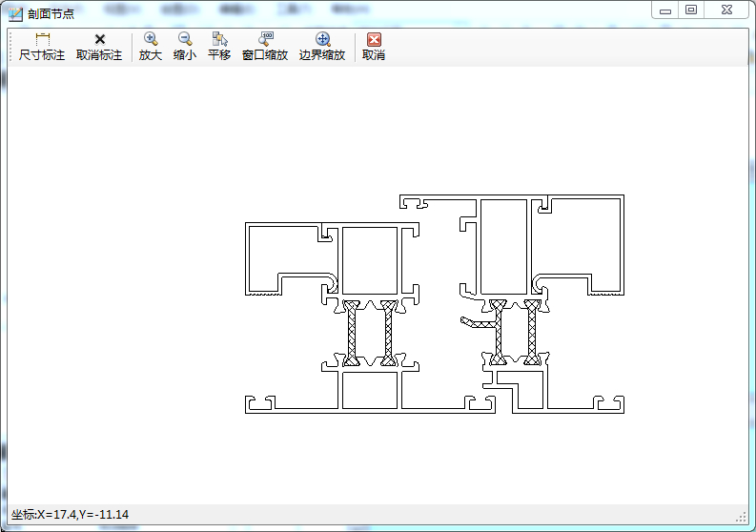Screen dimensions: 756x532
Task: Close the 剖面节点 window
Action: (x=726, y=10)
